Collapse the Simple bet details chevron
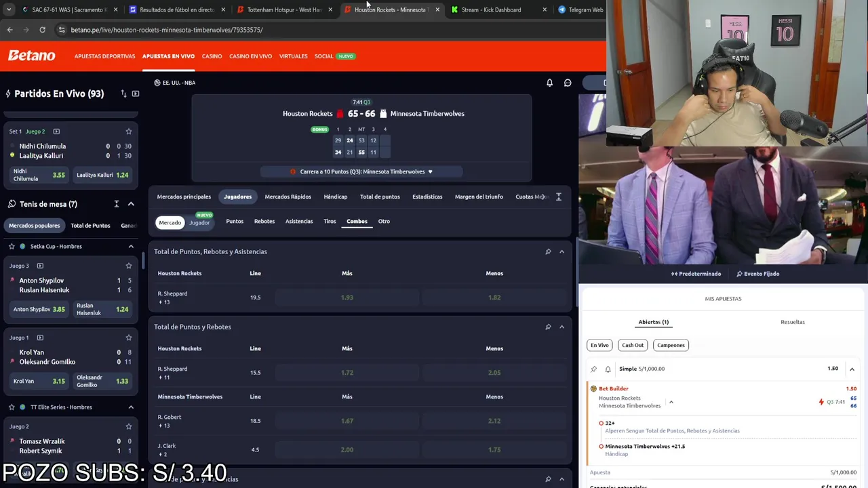 [x=852, y=369]
